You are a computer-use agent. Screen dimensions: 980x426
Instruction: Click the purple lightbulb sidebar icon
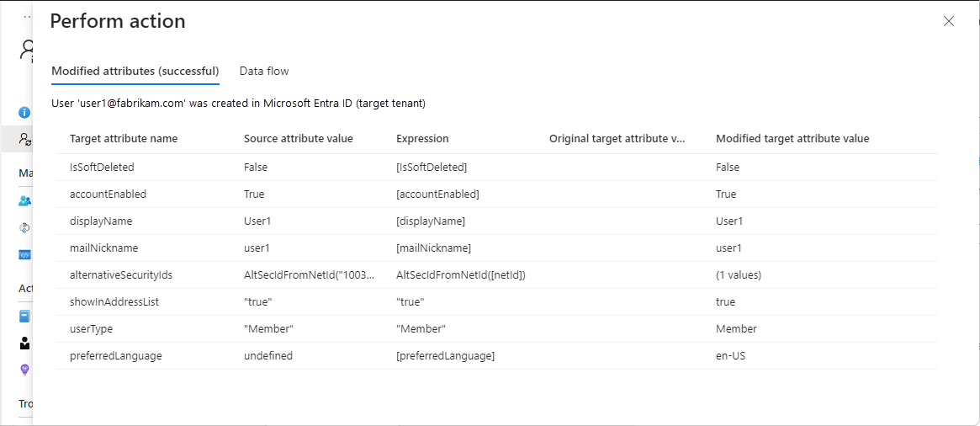click(x=24, y=369)
